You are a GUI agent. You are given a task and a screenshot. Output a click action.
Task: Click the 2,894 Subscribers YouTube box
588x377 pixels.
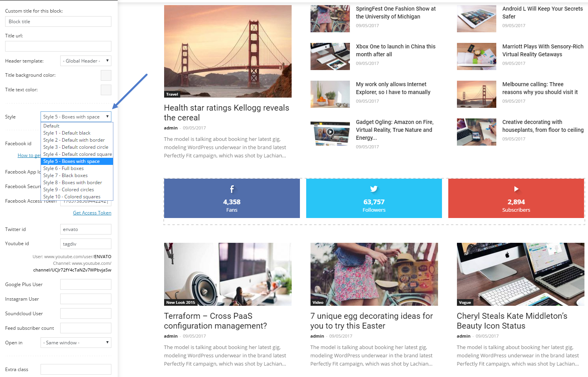(516, 198)
